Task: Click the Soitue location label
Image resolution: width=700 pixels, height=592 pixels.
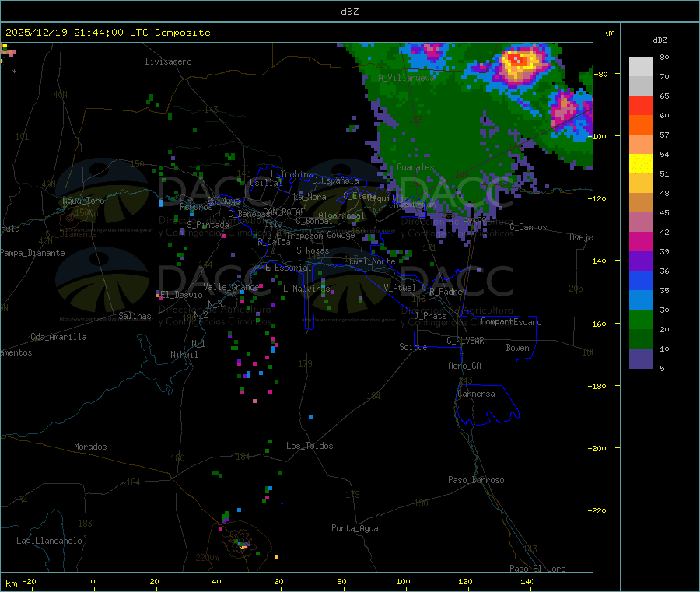Action: coord(413,347)
